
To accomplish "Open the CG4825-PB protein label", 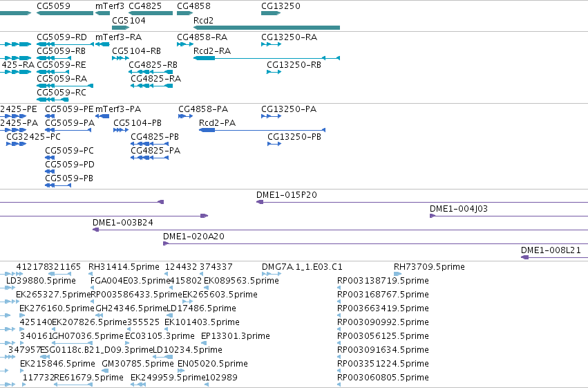I will coord(155,137).
